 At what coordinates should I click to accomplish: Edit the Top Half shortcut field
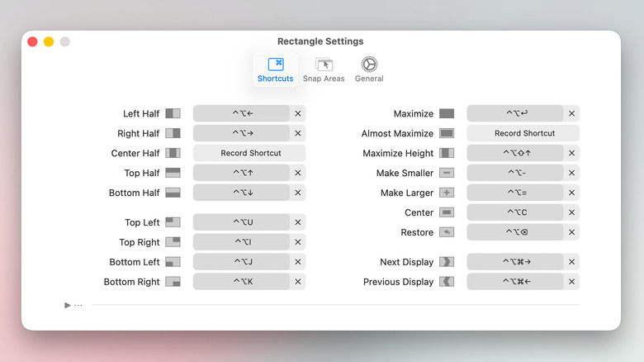[x=241, y=173]
